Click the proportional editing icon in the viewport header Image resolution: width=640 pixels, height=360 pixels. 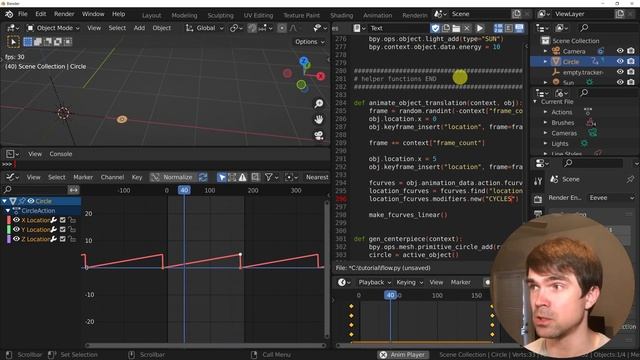282,28
